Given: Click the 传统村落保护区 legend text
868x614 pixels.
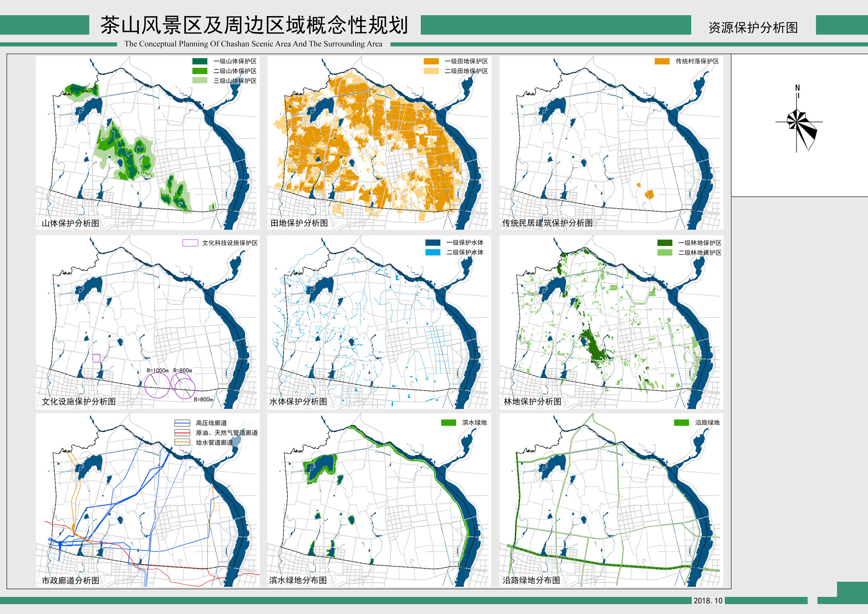Looking at the screenshot, I should (697, 61).
